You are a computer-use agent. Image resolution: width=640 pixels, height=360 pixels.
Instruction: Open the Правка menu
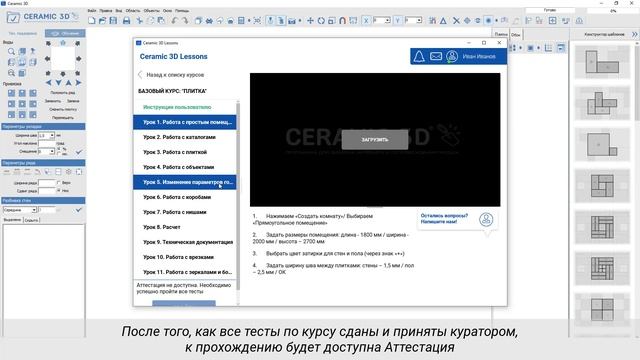point(106,11)
